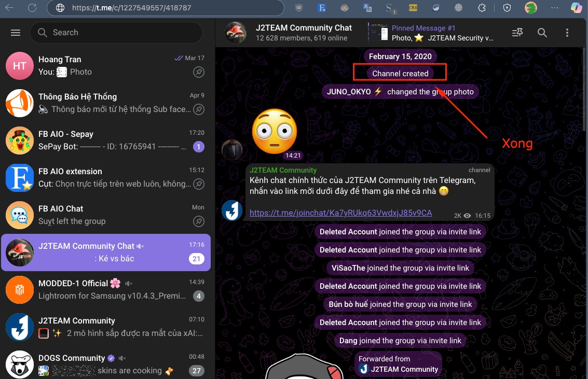
Task: Search within J2TEAM Community Chat
Action: point(542,33)
